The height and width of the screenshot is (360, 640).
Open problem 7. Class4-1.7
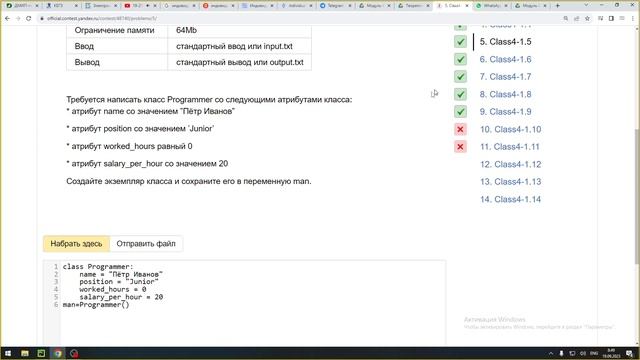coord(505,77)
